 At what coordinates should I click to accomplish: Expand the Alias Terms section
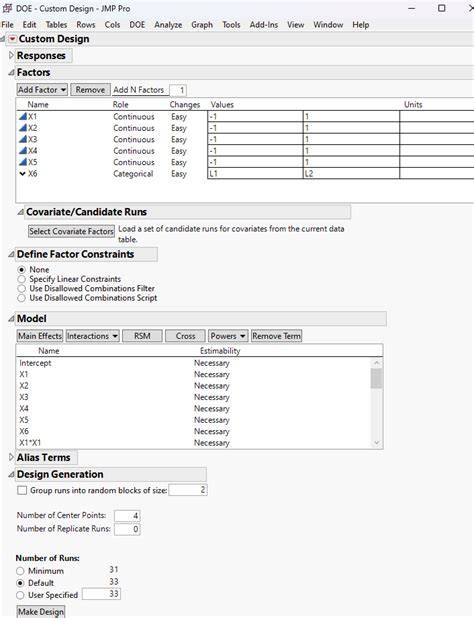tap(11, 457)
